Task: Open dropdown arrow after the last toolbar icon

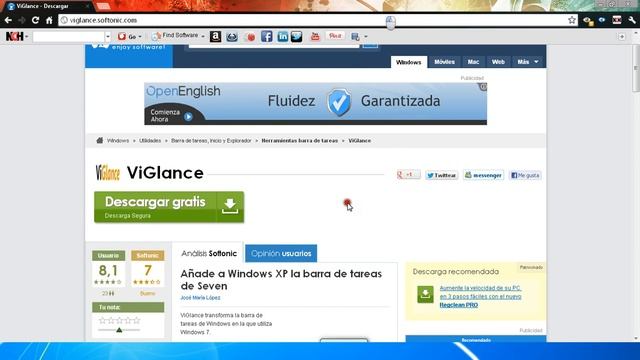Action: point(366,37)
